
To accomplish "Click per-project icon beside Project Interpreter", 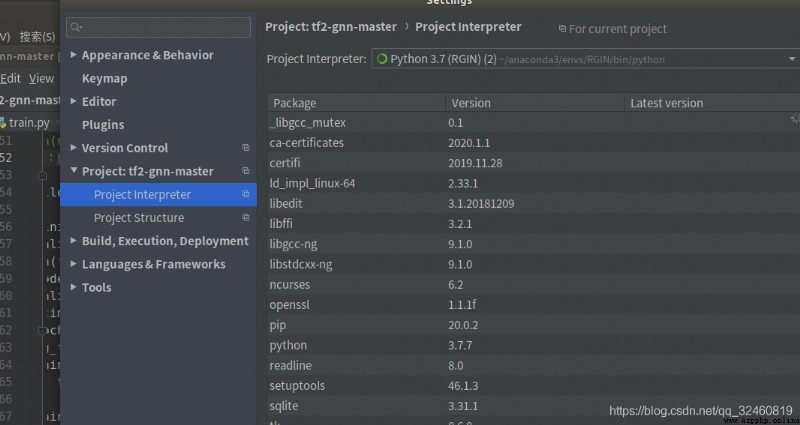I will coord(245,194).
